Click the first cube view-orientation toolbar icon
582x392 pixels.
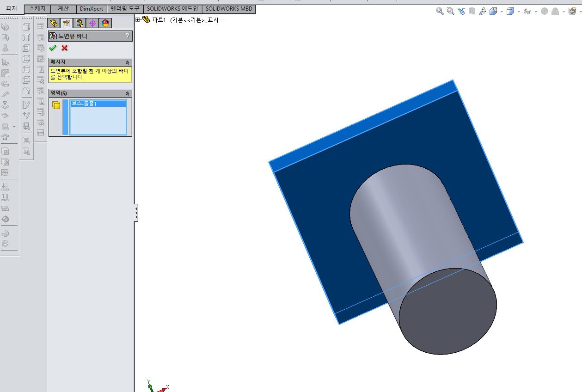[x=26, y=27]
